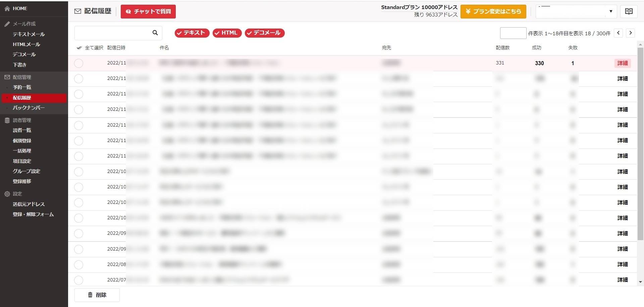
Task: Click プラン変更はこちら plan change button
Action: (x=493, y=11)
